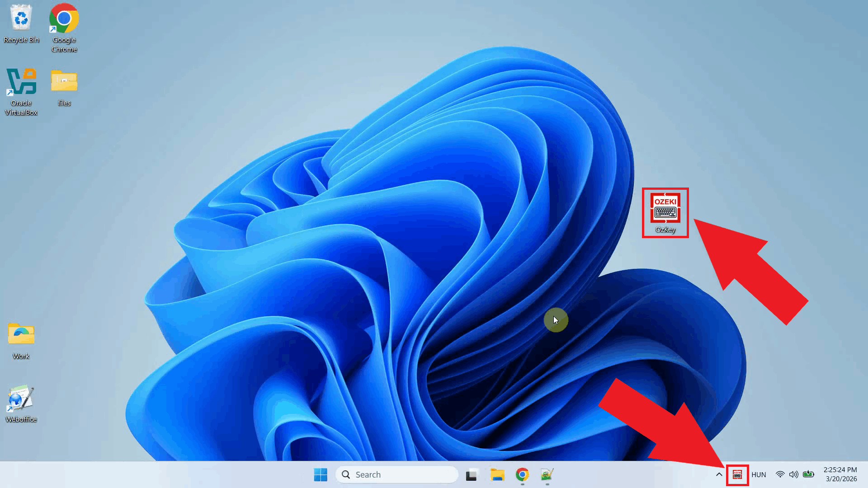Open the clock and date panel
Screen dimensions: 868x488
[840, 475]
